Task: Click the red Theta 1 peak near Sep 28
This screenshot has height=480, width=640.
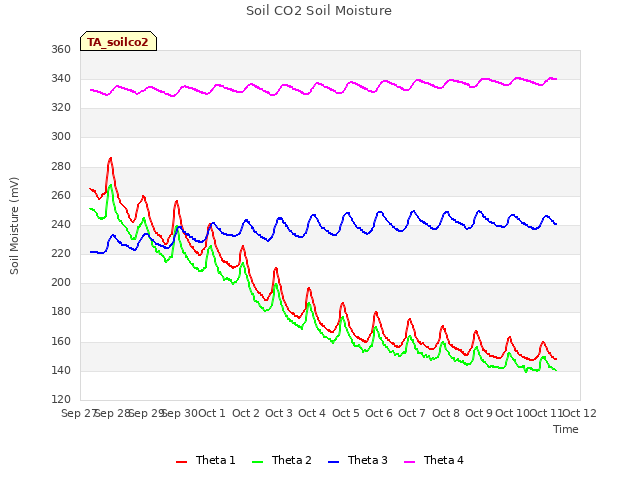Action: [110, 158]
